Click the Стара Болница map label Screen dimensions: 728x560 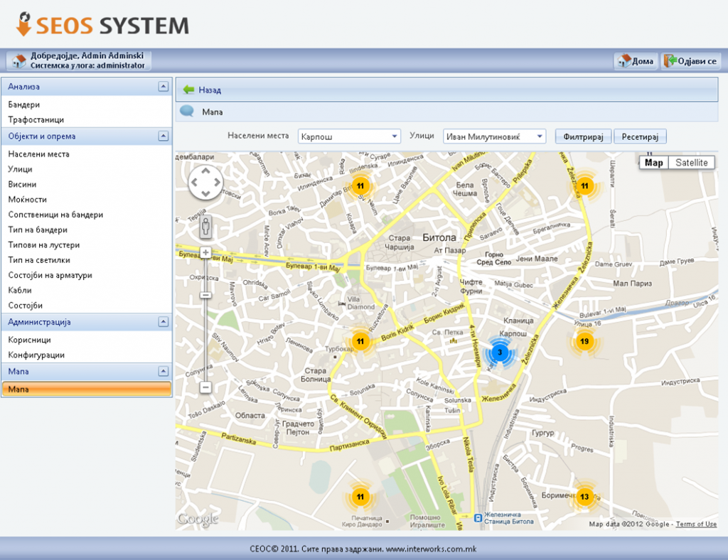(x=315, y=375)
